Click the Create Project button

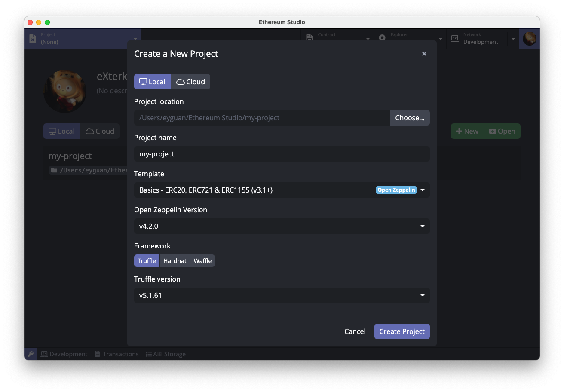pyautogui.click(x=402, y=331)
